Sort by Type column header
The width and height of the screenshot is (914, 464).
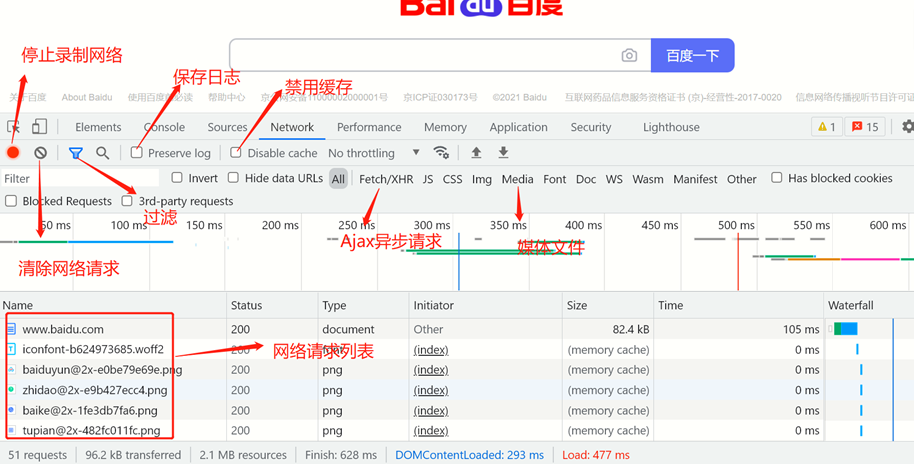point(363,305)
